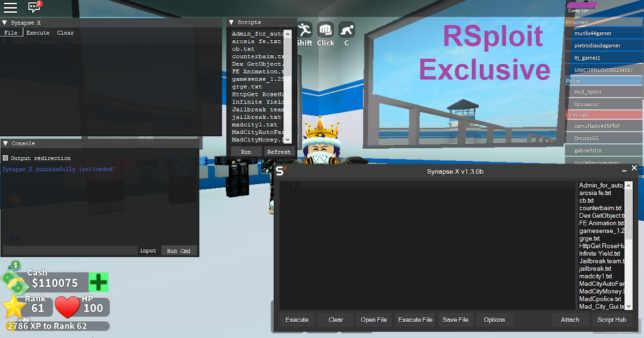Image resolution: width=644 pixels, height=338 pixels.
Task: Open the Roblox chat icon with notification badge
Action: pyautogui.click(x=35, y=7)
